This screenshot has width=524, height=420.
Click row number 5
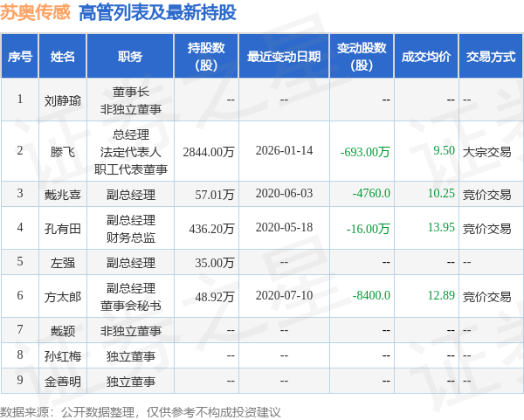coord(20,261)
